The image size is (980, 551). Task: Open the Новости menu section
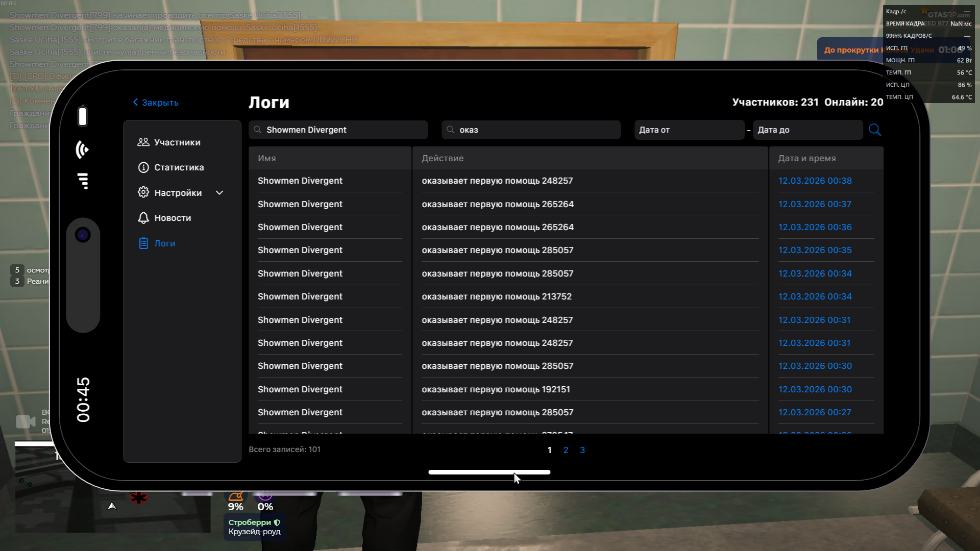pyautogui.click(x=173, y=218)
